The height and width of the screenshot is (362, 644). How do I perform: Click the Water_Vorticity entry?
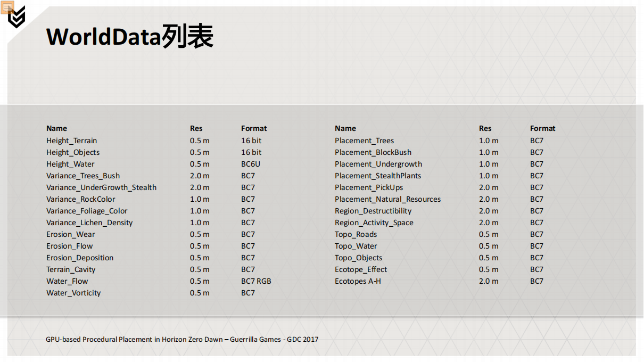(73, 293)
